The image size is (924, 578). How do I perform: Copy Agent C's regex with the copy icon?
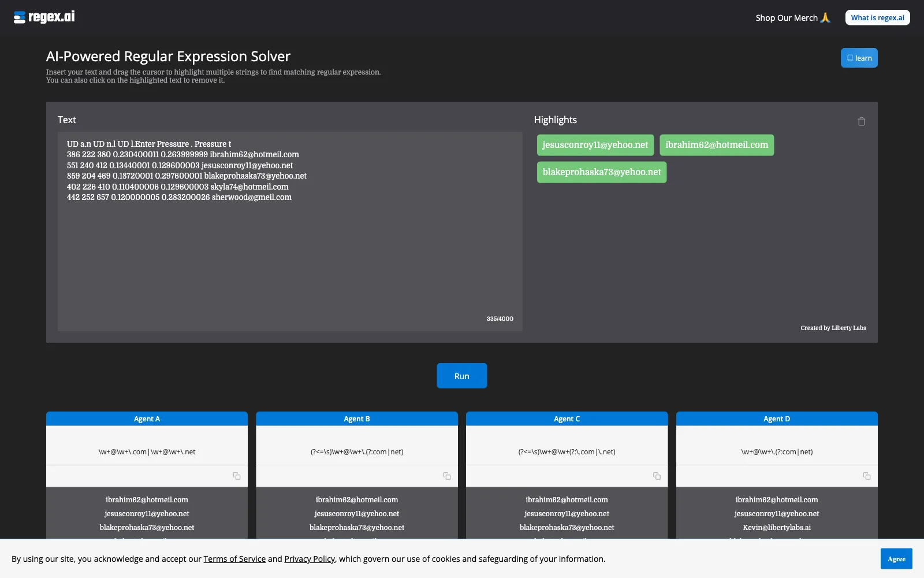[x=657, y=476]
